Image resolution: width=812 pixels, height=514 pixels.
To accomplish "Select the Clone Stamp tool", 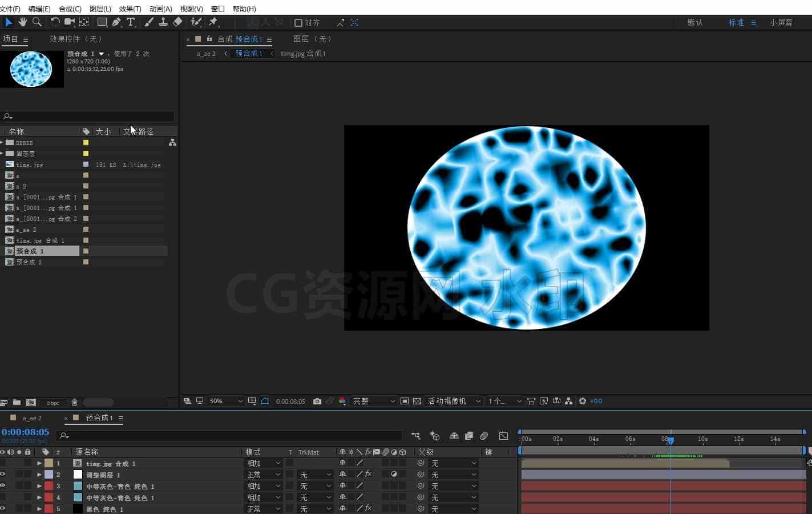I will 163,22.
